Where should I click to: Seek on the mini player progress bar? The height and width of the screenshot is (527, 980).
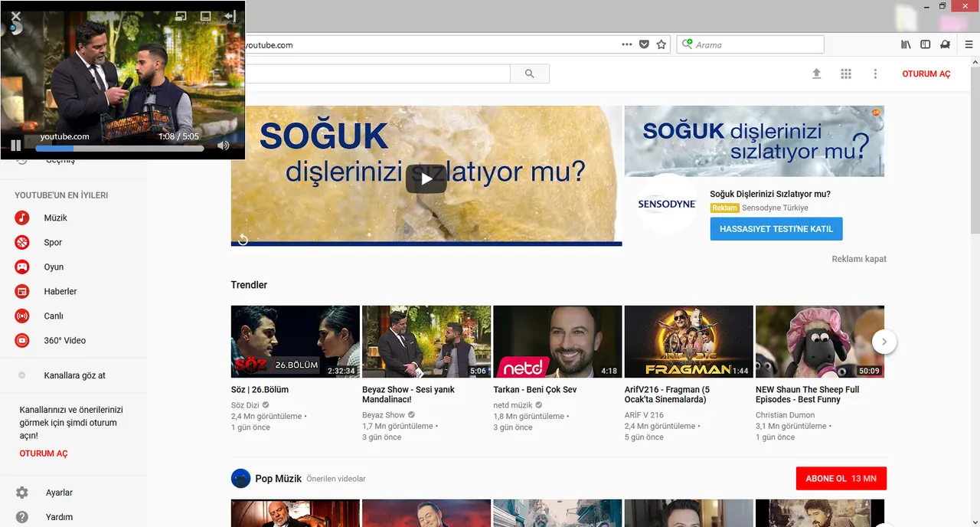tap(119, 148)
